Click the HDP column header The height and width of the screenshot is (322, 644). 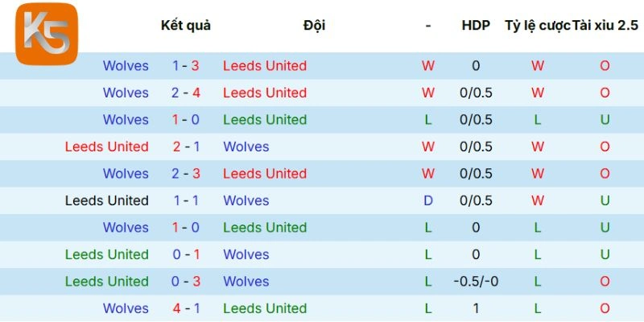pos(476,25)
